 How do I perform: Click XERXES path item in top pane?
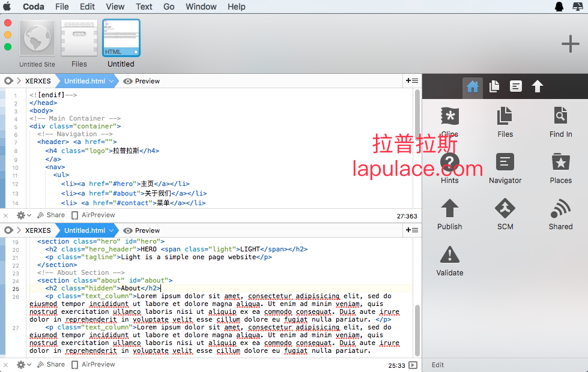pos(38,81)
